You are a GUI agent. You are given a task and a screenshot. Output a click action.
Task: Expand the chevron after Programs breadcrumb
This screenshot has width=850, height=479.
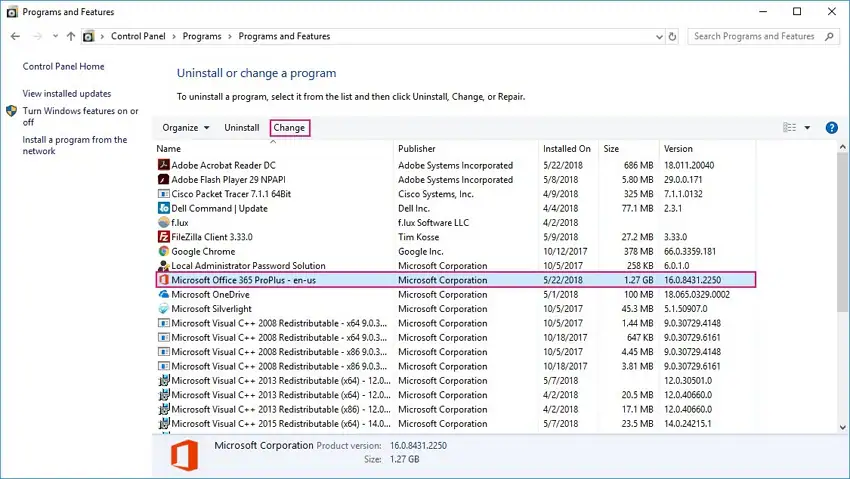(230, 36)
